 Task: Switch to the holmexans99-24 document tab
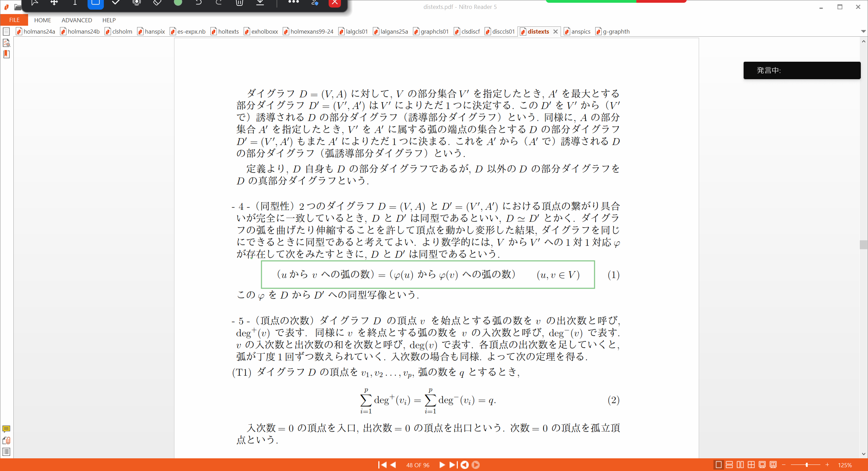pyautogui.click(x=308, y=32)
